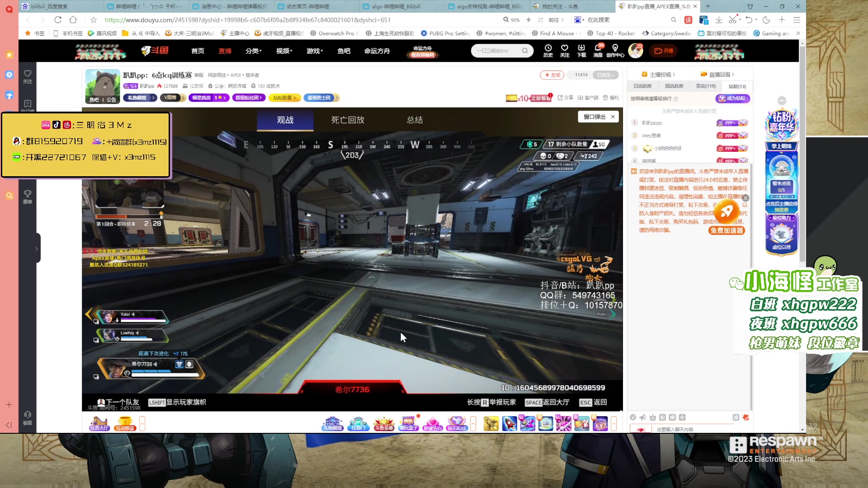Click the 友邻 button

[552, 75]
